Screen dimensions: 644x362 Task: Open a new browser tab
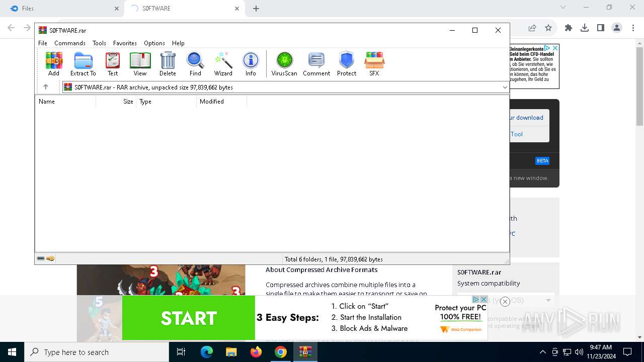point(256,9)
